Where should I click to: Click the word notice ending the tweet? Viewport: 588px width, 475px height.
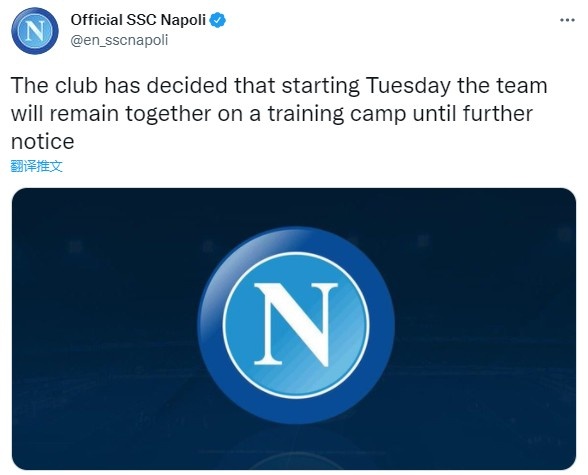click(43, 141)
